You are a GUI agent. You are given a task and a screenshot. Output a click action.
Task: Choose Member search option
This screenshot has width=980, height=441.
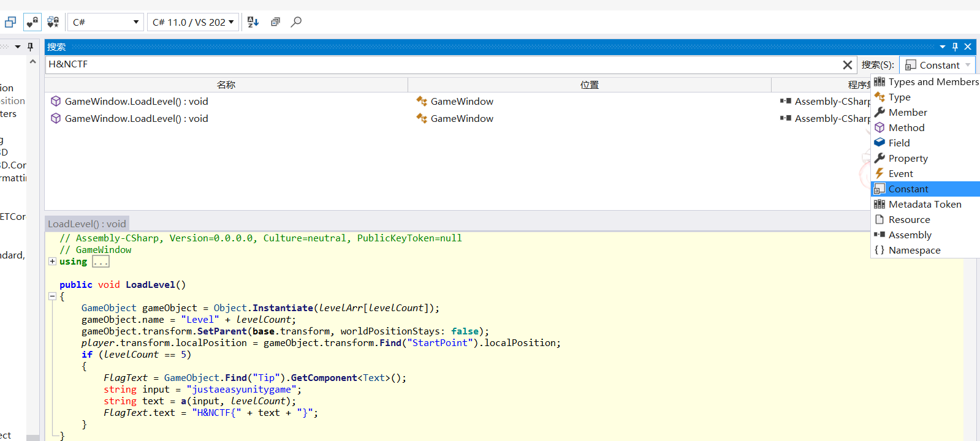coord(925,112)
